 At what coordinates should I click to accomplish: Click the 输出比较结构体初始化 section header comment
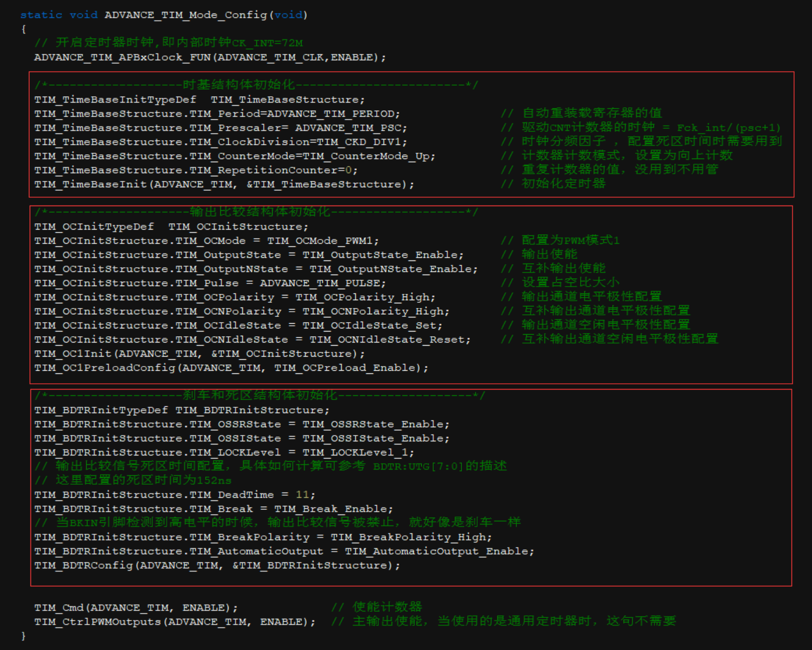click(256, 212)
